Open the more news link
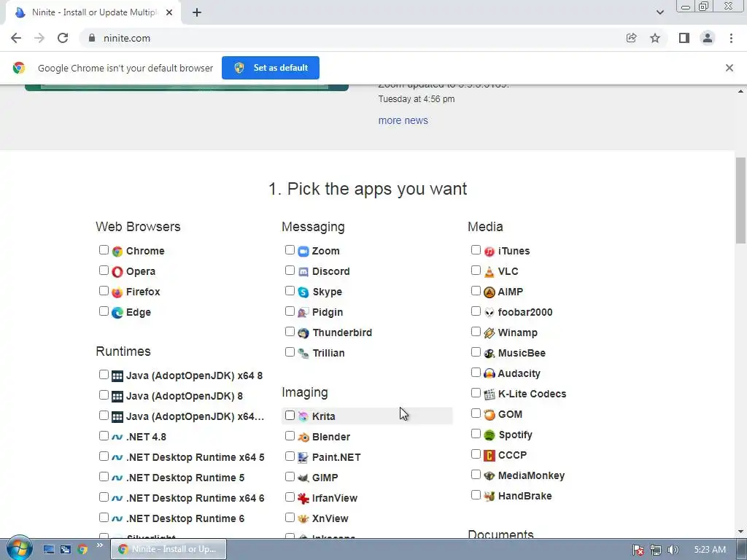The width and height of the screenshot is (747, 560). point(403,120)
